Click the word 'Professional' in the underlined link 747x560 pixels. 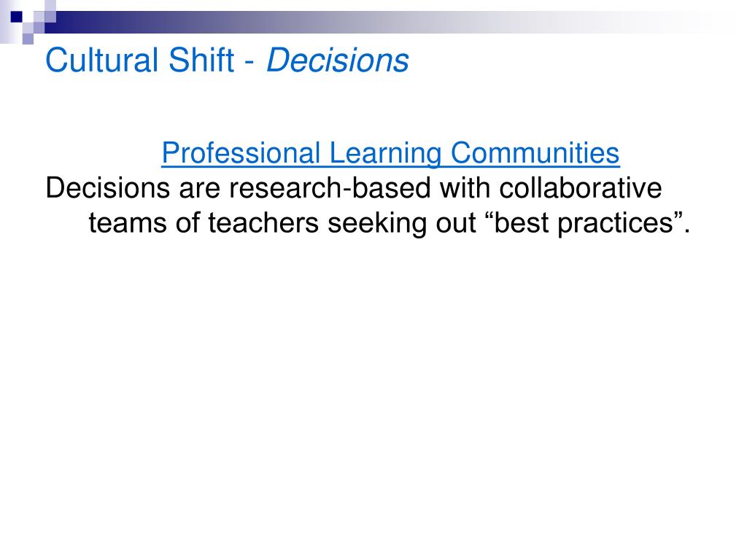[241, 153]
